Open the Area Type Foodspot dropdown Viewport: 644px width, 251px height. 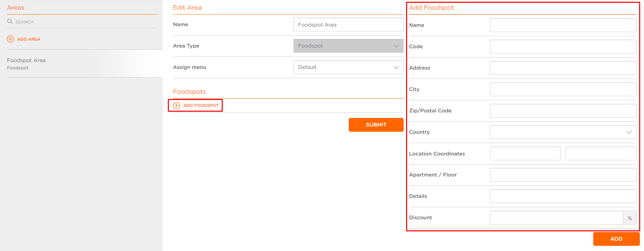point(348,46)
